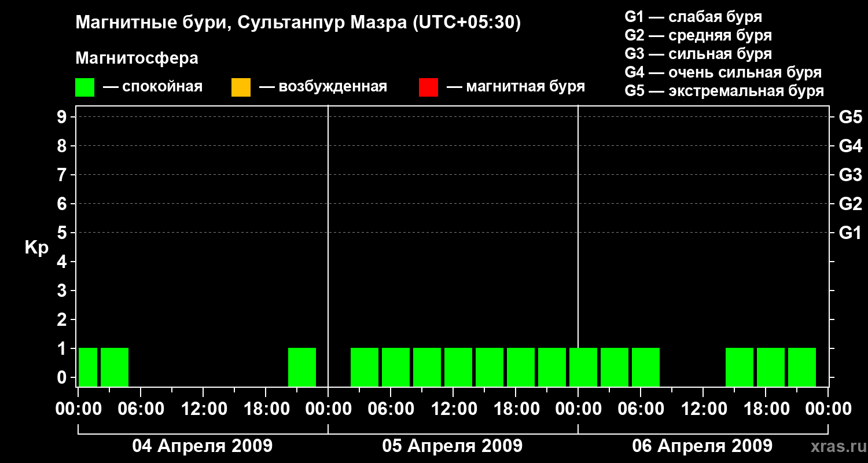Click the red 'магнитная буря' legend swatch
This screenshot has height=463, width=868.
[x=428, y=87]
